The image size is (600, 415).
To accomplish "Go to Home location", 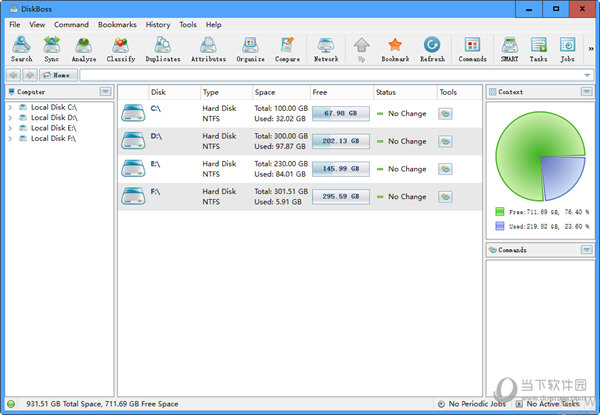I will (x=59, y=75).
